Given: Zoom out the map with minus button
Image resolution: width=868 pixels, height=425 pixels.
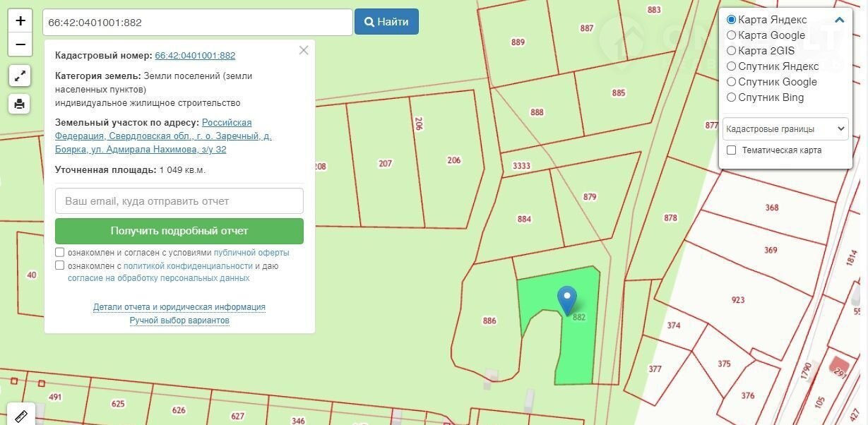Looking at the screenshot, I should pyautogui.click(x=20, y=44).
